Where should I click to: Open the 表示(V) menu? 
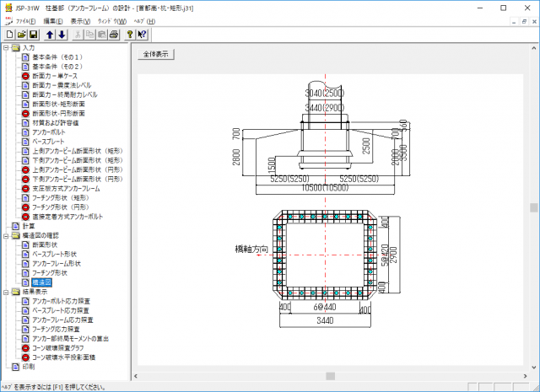pos(83,20)
